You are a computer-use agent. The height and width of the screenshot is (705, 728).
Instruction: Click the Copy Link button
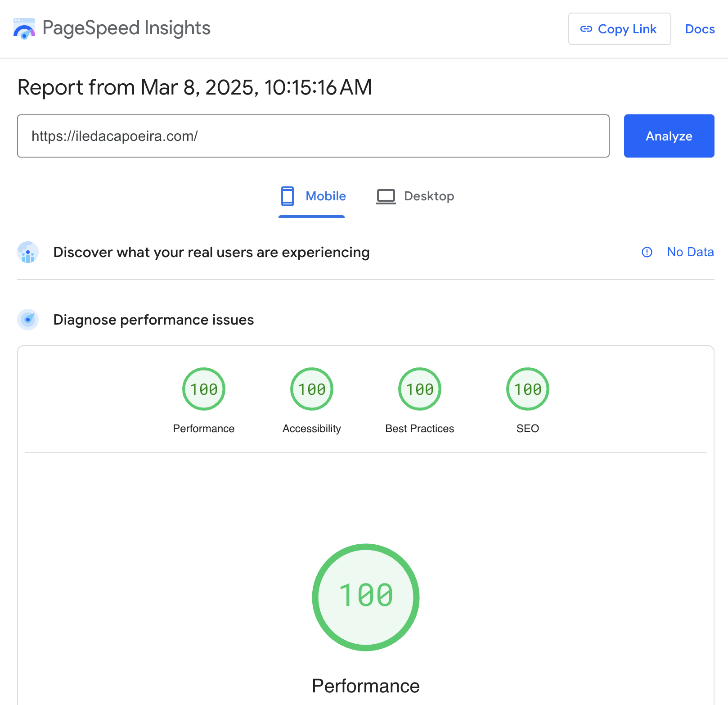click(x=620, y=29)
